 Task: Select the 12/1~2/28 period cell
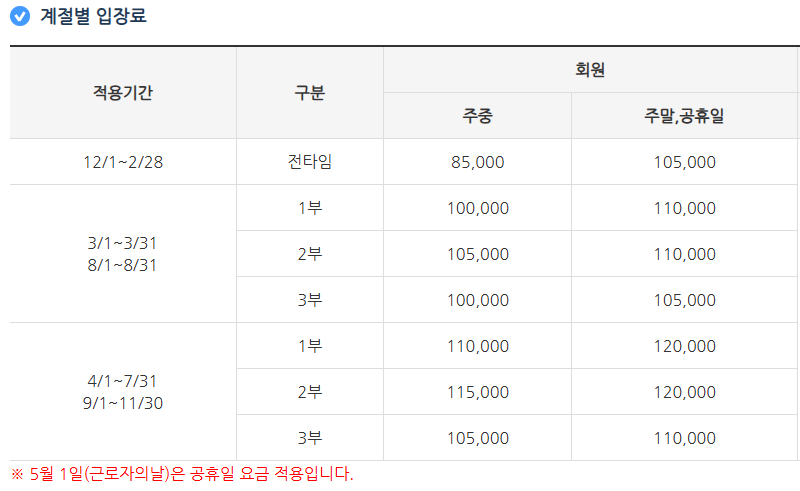point(123,162)
